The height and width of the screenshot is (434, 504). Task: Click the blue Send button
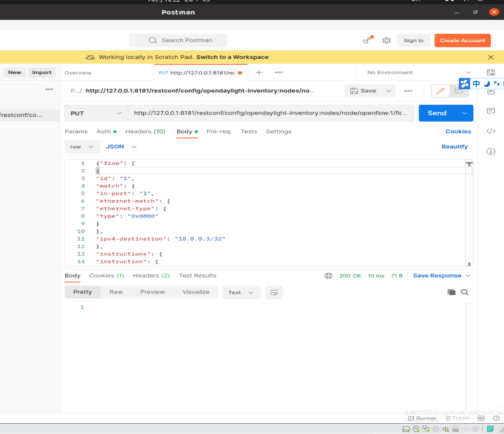coord(437,113)
